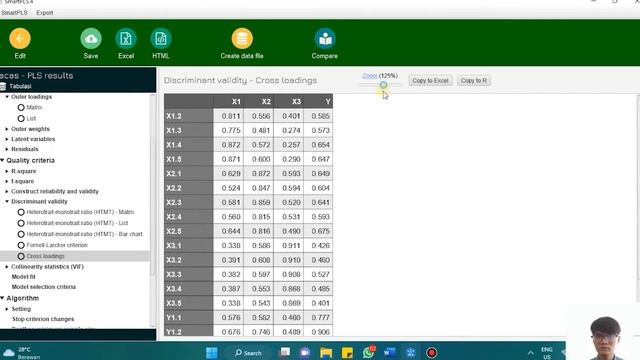Open Model selection criteria
The width and height of the screenshot is (640, 360).
tap(44, 287)
